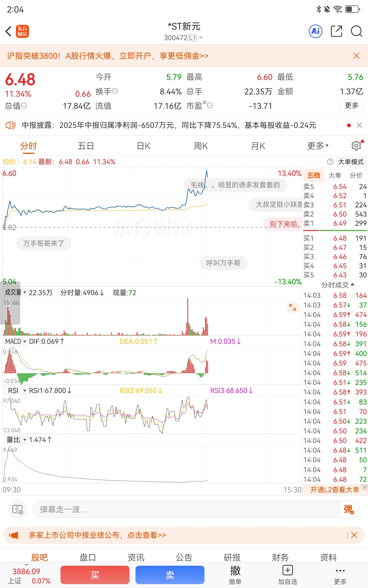368x588 pixels.
Task: Tap the 东方财富 logo icon
Action: [x=22, y=31]
